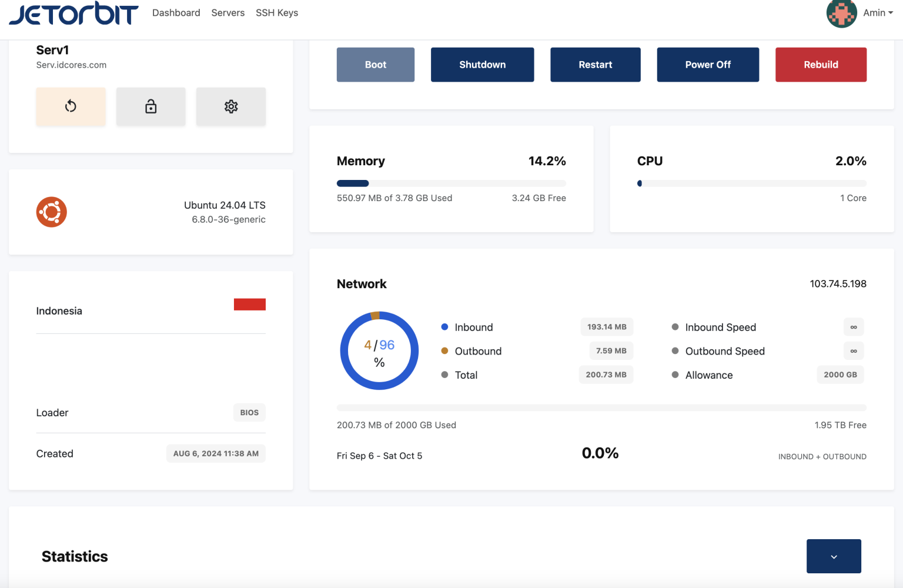Click the Amin profile avatar

click(841, 13)
